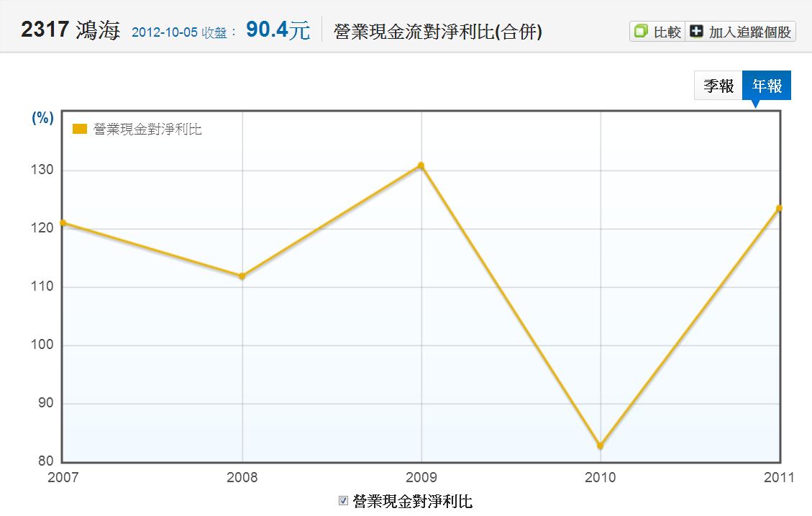This screenshot has width=812, height=516.
Task: Uncheck the 營業現金對淨利比 checkbox below chart
Action: click(x=343, y=500)
